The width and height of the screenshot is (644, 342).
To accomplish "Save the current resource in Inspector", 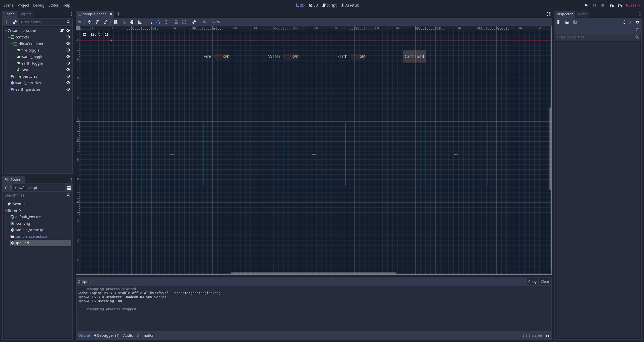I will point(575,22).
